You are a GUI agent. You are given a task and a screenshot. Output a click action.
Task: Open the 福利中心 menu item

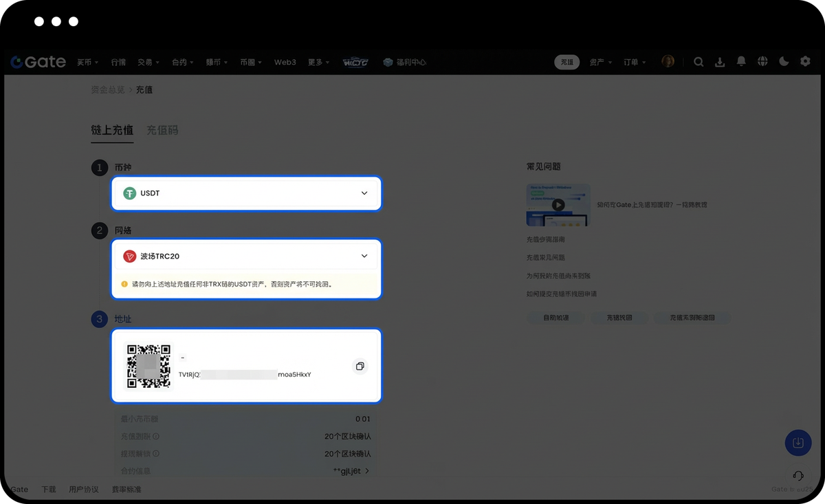coord(405,62)
